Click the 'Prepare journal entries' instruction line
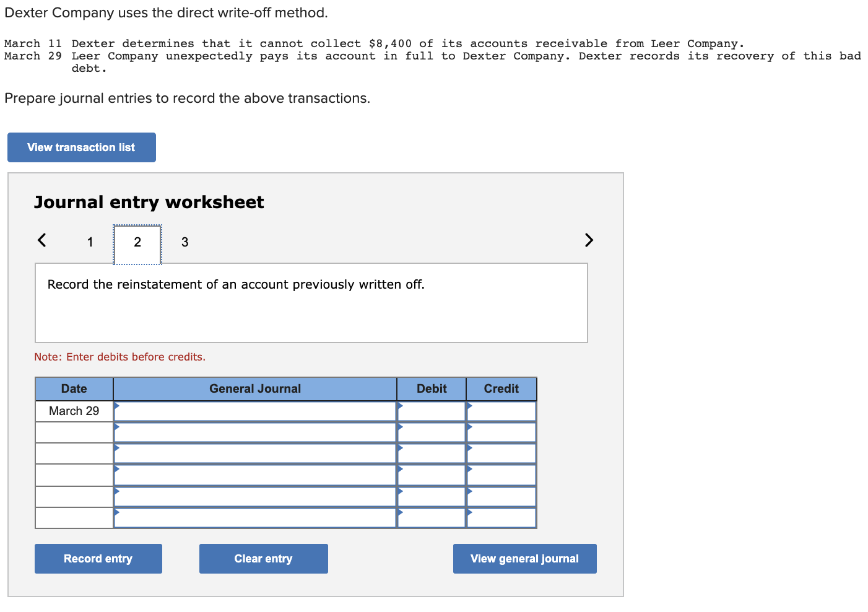The height and width of the screenshot is (612, 868). 187,98
